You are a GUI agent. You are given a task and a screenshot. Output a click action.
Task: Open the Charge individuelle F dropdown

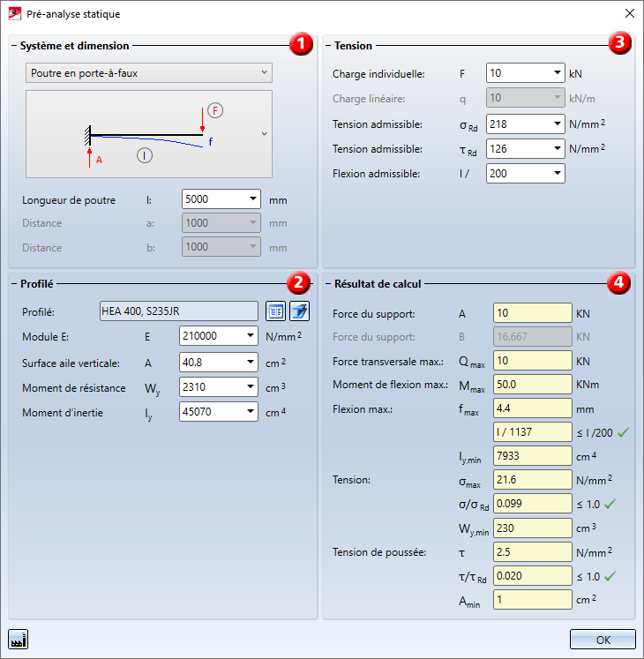pyautogui.click(x=557, y=73)
